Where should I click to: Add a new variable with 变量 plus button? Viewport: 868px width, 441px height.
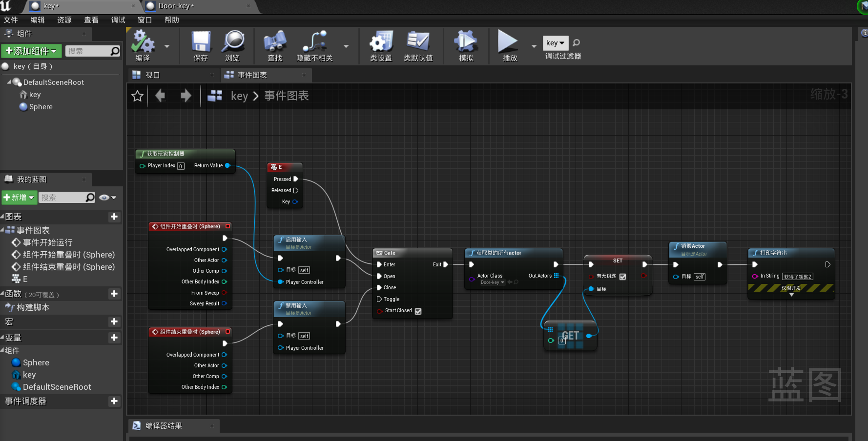(x=114, y=338)
